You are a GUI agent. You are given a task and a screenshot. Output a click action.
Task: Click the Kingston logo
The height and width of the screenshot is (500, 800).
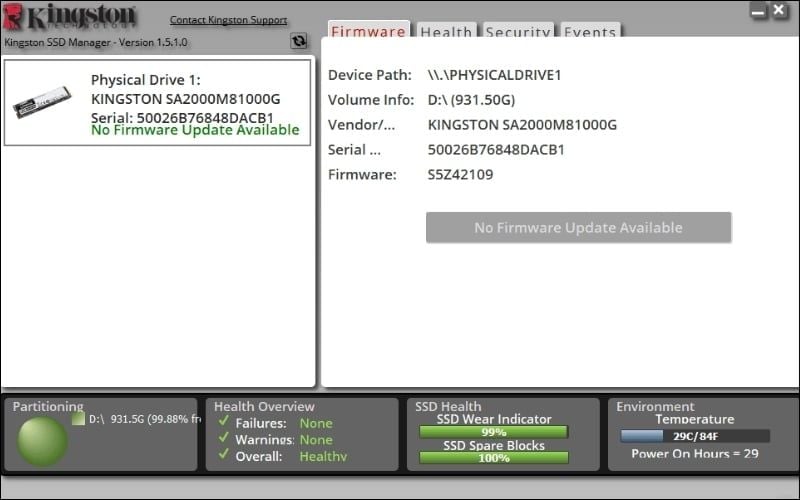pyautogui.click(x=70, y=16)
